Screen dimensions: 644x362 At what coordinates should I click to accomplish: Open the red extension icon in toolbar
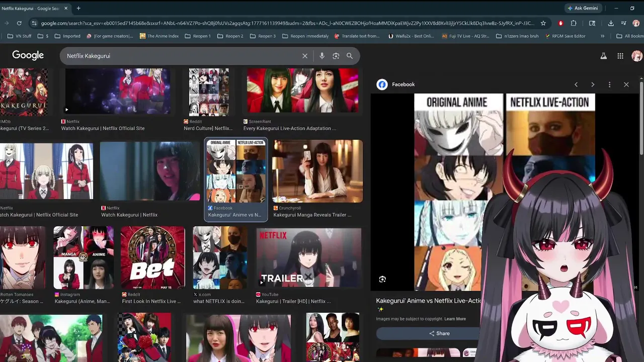coord(560,23)
